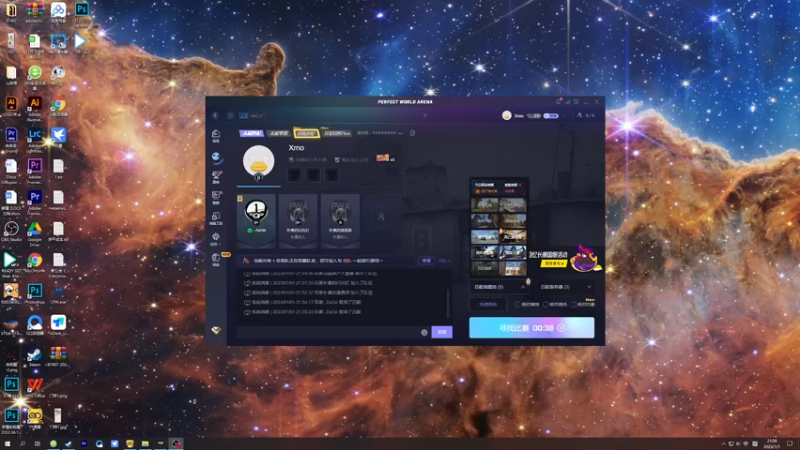Select the left tab in the map panel header
Image resolution: width=800 pixels, height=450 pixels.
point(484,185)
